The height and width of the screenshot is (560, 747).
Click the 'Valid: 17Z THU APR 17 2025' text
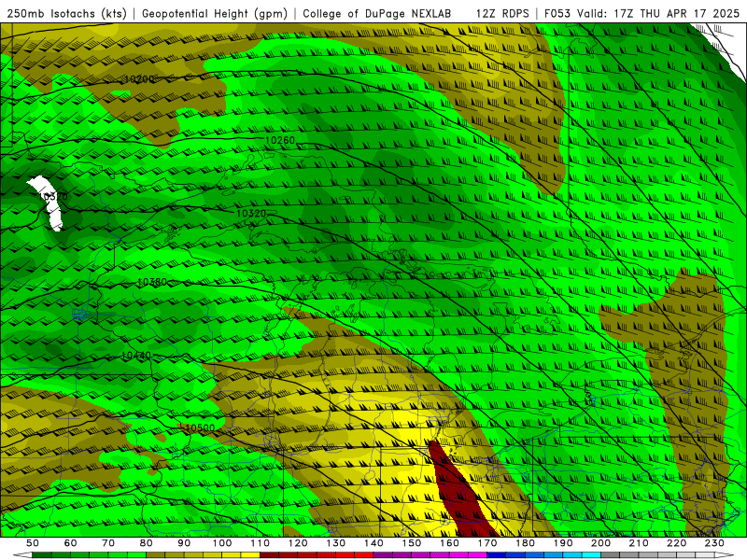[658, 14]
